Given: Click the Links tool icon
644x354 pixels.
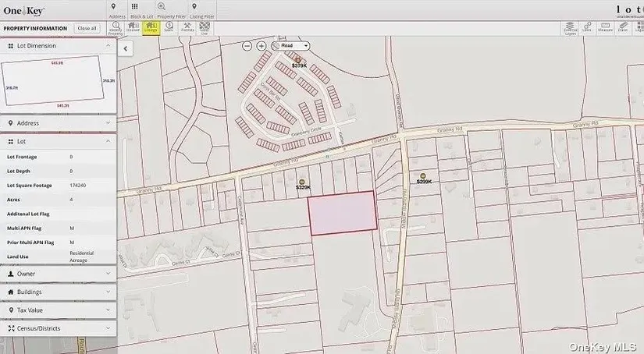Looking at the screenshot, I should coord(588,28).
